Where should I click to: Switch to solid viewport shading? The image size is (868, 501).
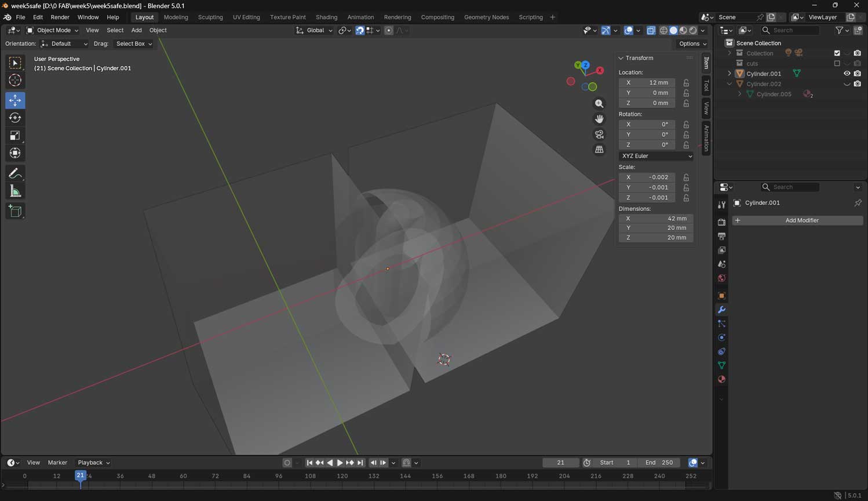click(673, 30)
